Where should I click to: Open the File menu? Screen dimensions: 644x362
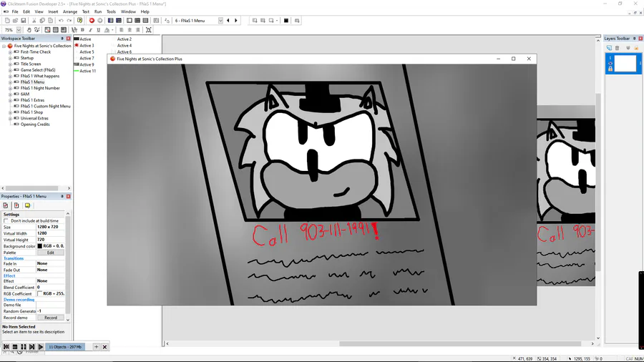click(x=15, y=12)
